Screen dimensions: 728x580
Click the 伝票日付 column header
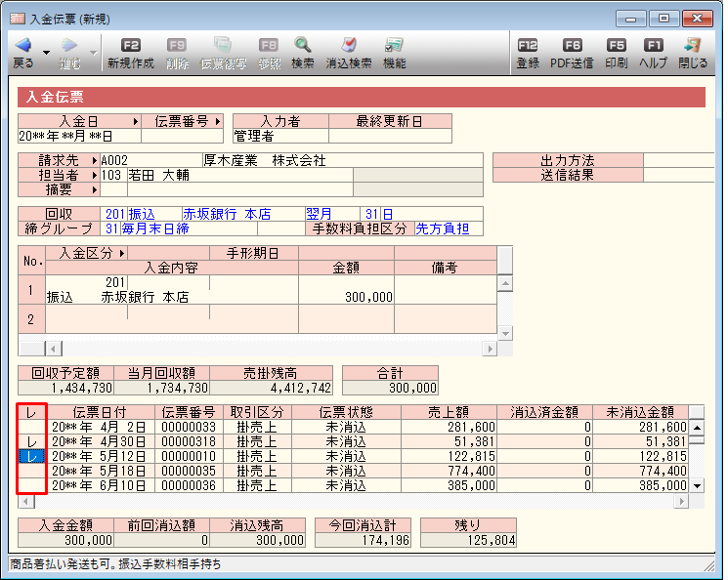100,412
